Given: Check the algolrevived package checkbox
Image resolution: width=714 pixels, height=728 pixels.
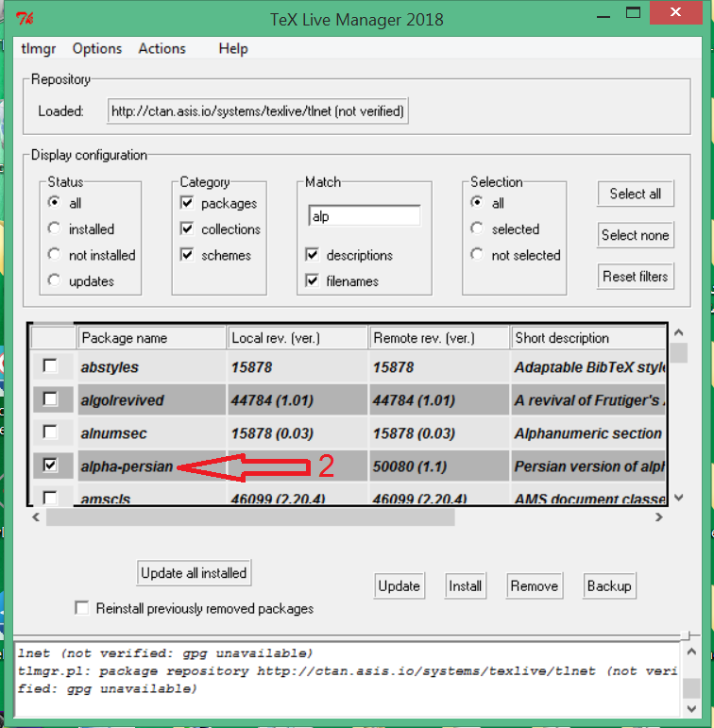Looking at the screenshot, I should coord(50,398).
